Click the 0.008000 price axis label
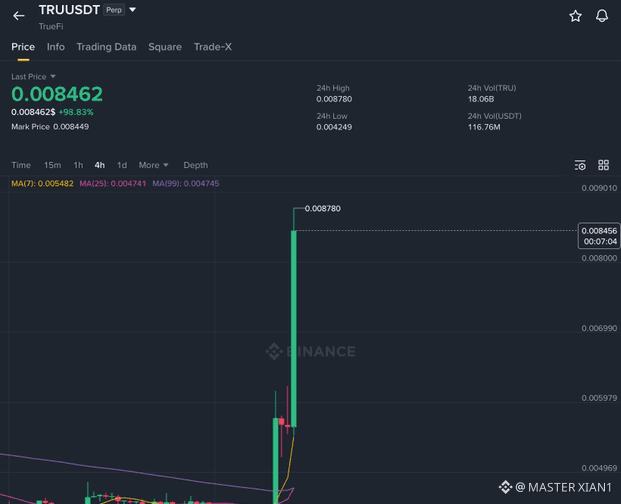Viewport: 621px width, 504px height. [x=599, y=258]
